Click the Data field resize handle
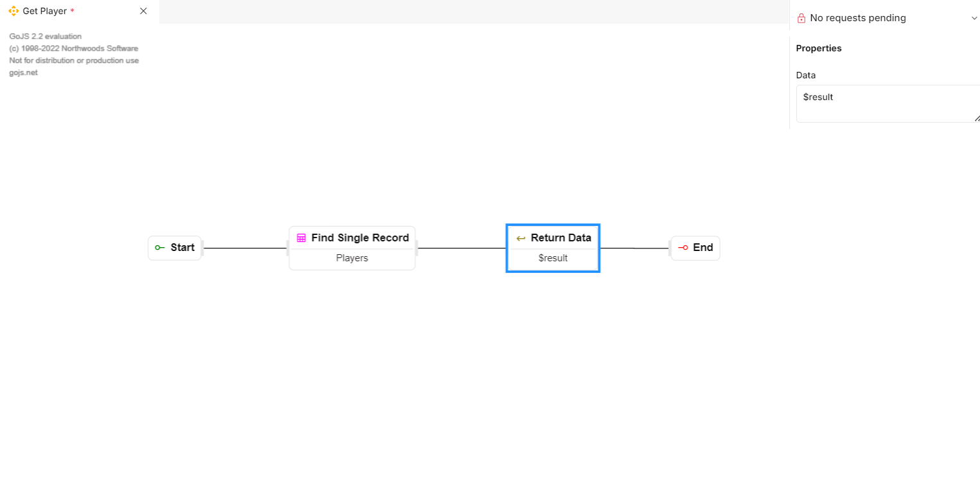 [977, 118]
